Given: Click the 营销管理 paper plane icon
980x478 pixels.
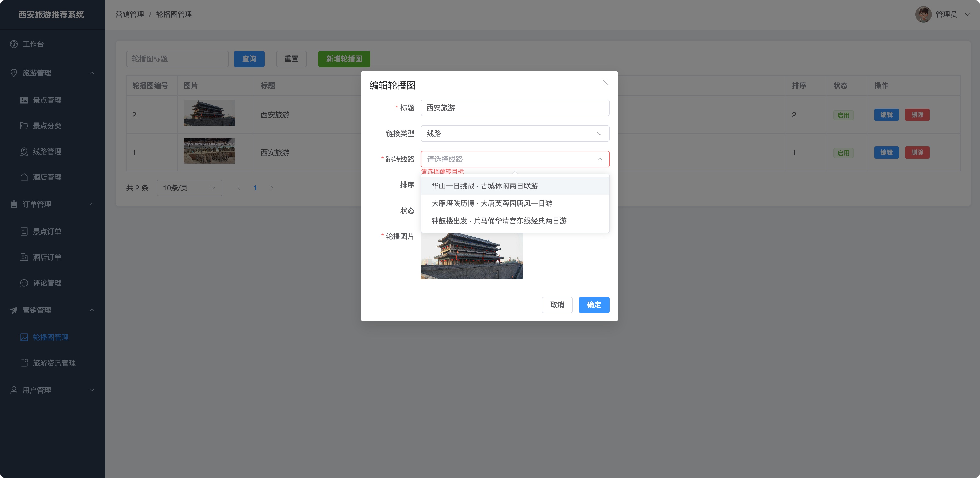Looking at the screenshot, I should [14, 310].
